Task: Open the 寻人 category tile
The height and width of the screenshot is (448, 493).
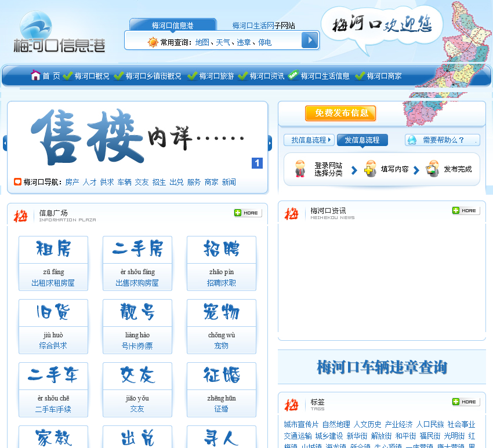Action: click(222, 436)
